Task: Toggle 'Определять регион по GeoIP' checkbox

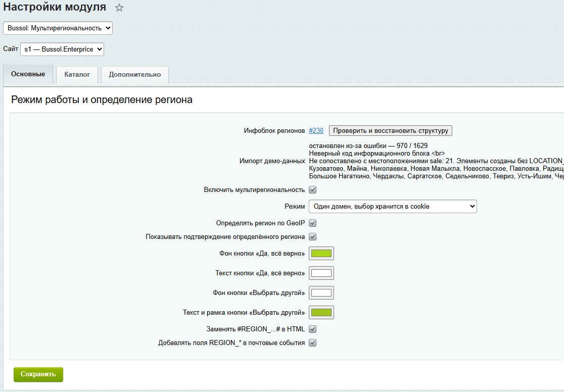Action: (x=312, y=223)
